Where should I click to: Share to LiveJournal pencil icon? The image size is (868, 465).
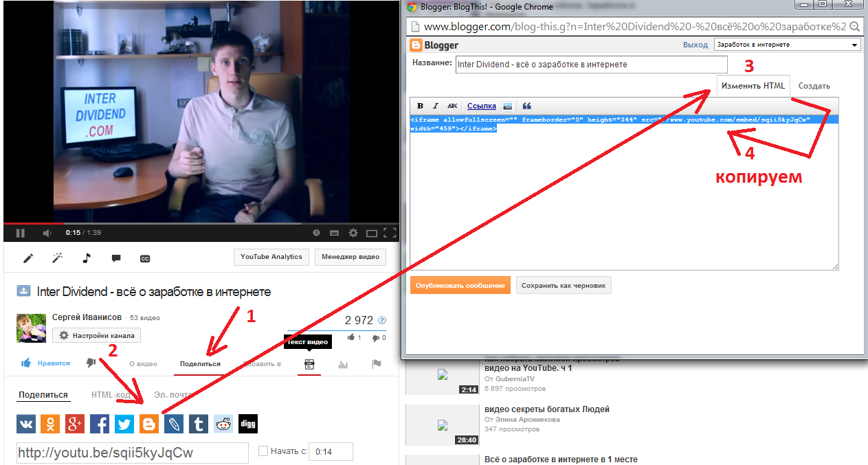(174, 424)
